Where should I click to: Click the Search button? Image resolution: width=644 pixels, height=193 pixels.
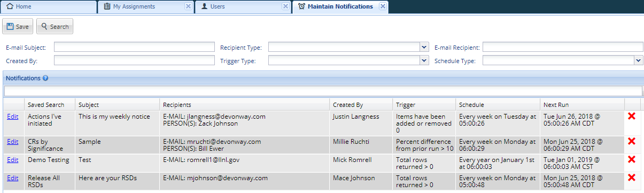(x=55, y=27)
